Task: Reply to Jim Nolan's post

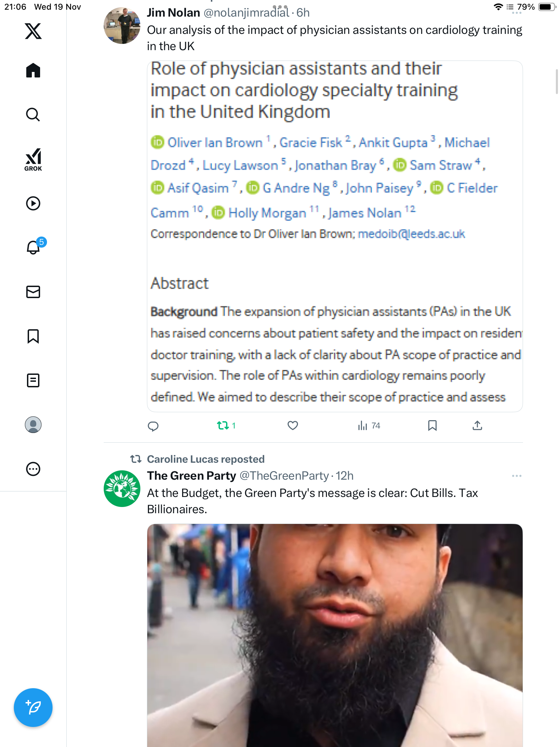Action: tap(153, 426)
